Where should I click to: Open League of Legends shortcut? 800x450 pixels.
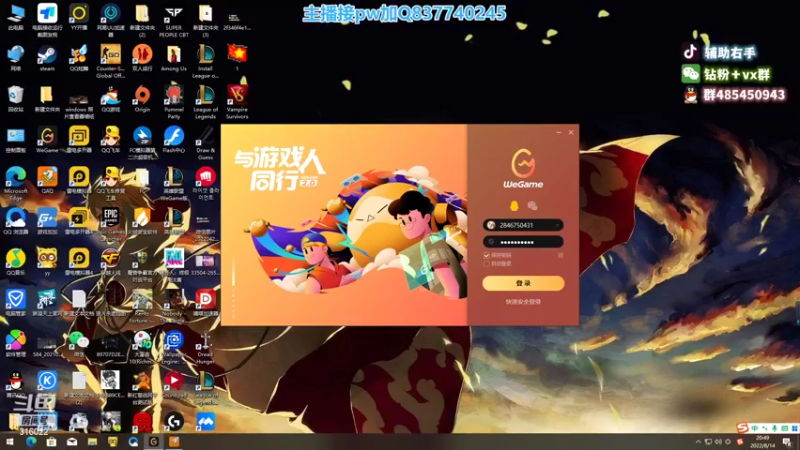tap(206, 103)
